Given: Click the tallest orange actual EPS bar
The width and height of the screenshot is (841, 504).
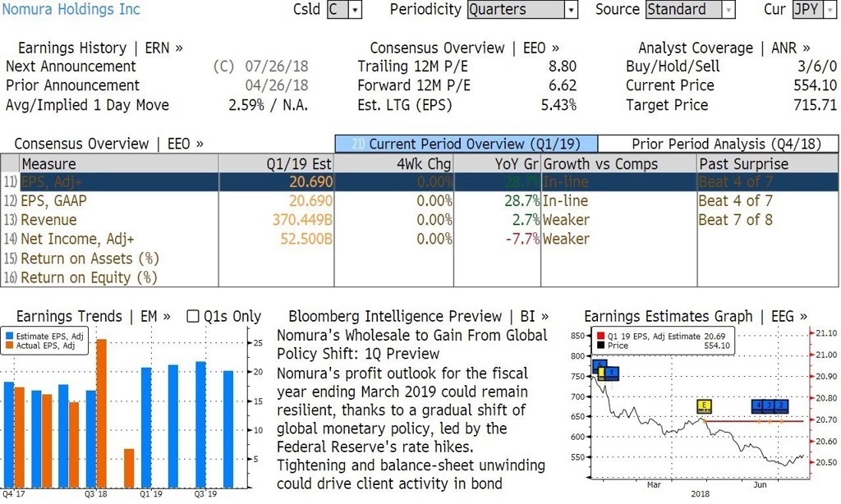Looking at the screenshot, I should coord(101,414).
